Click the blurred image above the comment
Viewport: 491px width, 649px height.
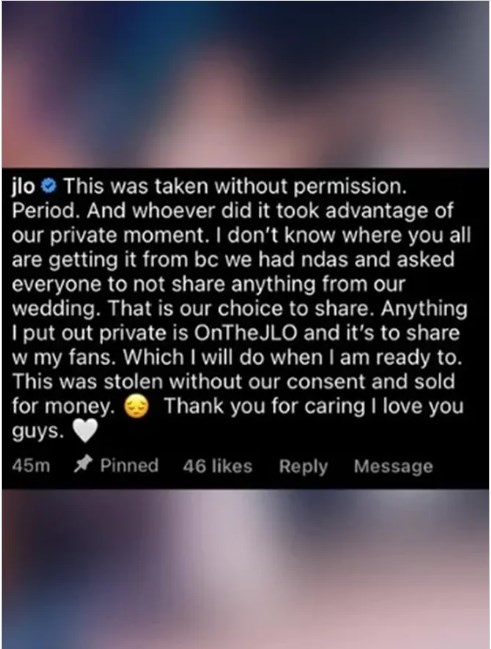pos(246,84)
